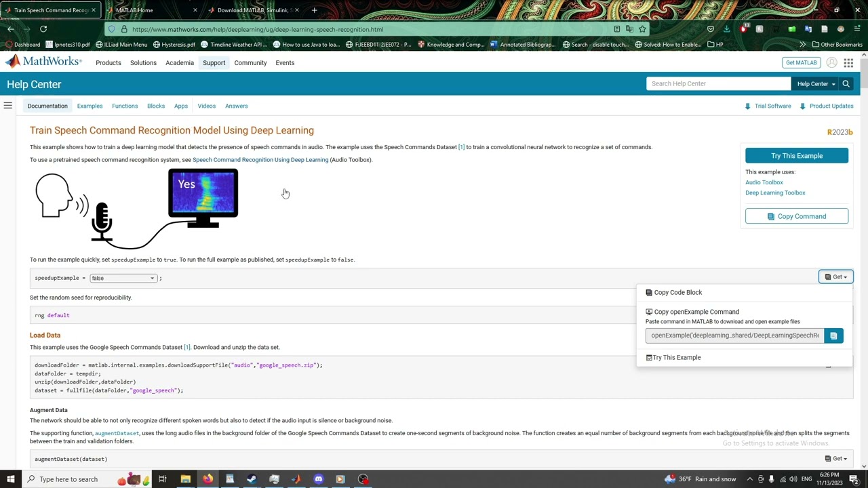Open Discord from the taskbar
868x488 pixels.
[x=319, y=479]
